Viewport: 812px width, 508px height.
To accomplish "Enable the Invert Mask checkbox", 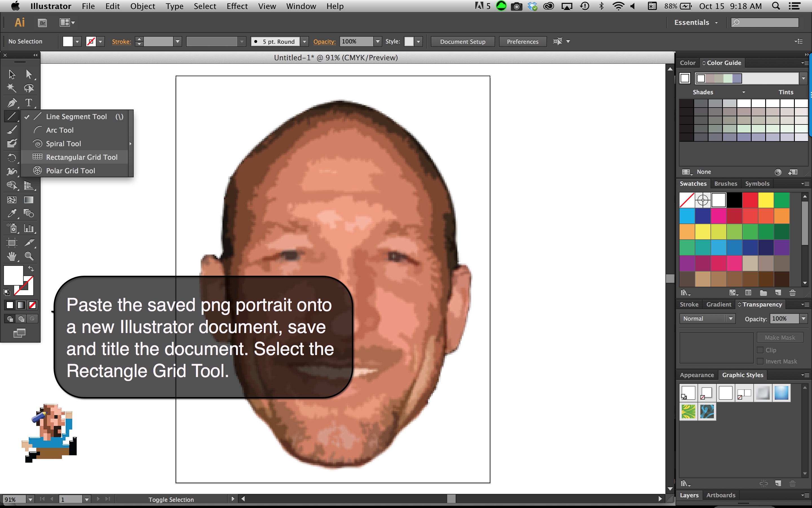I will (x=760, y=362).
